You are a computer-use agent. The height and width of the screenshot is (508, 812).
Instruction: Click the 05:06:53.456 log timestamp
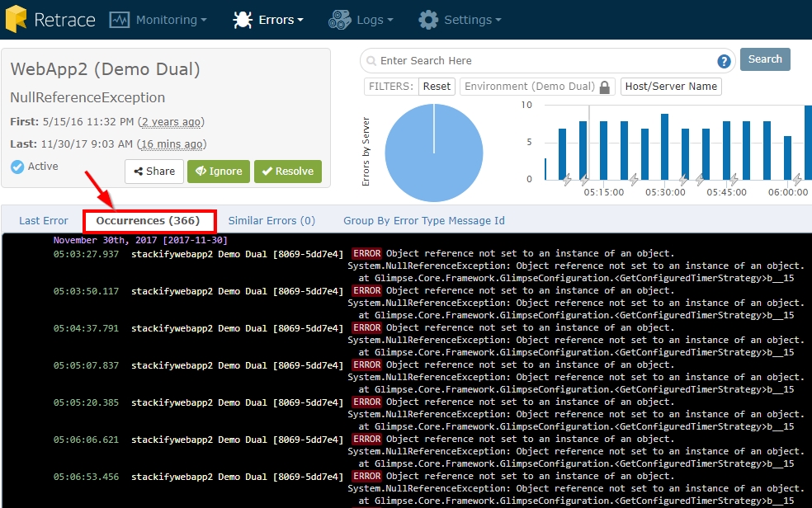point(86,477)
